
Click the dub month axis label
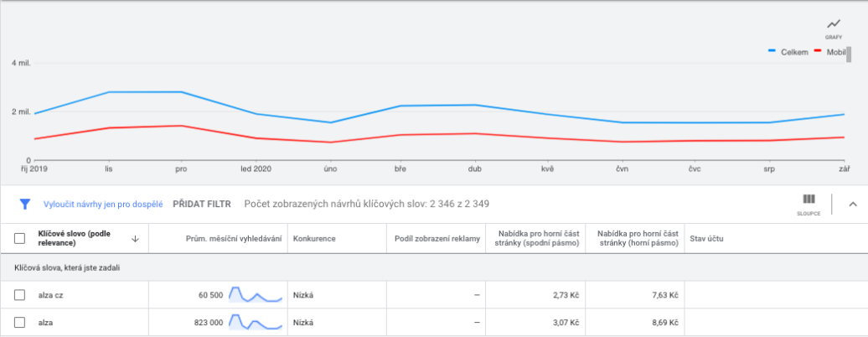[474, 168]
